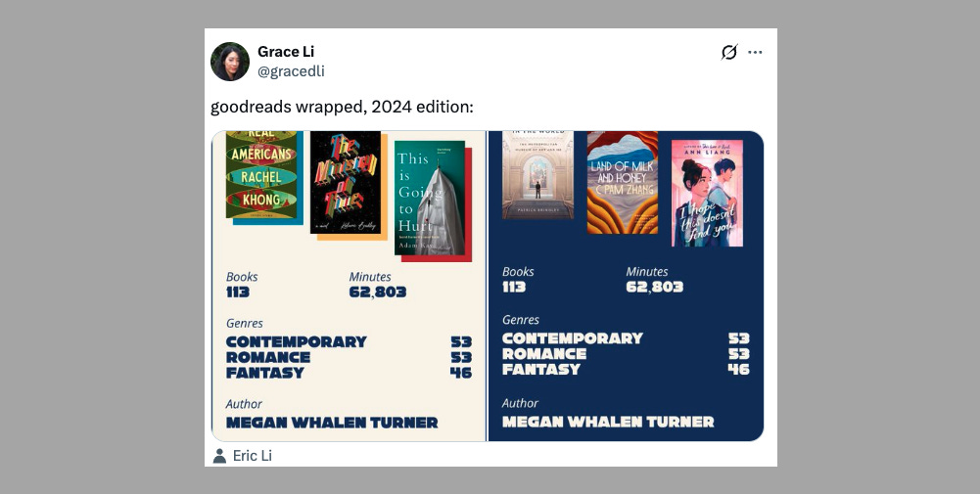Open the tagged Eric Li link
Image resolution: width=980 pixels, height=494 pixels.
[253, 456]
